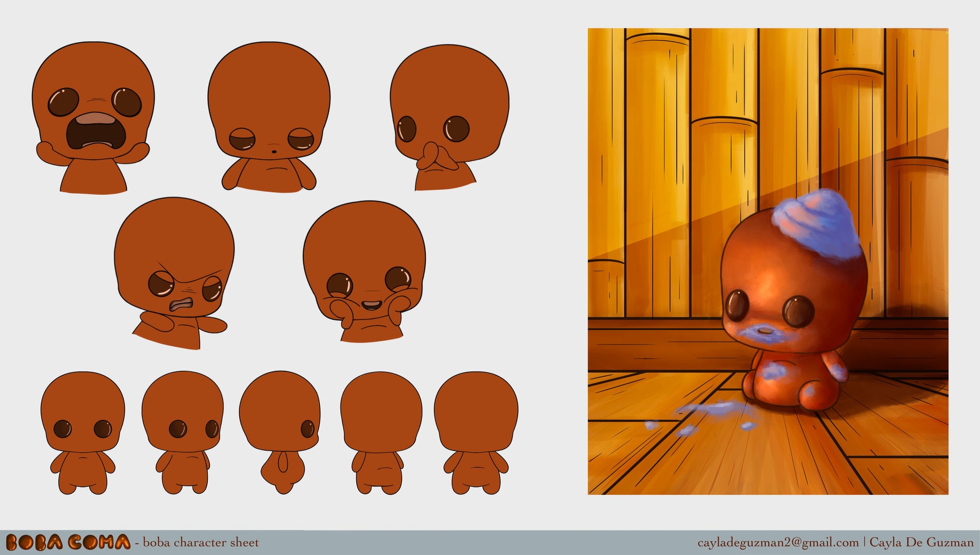
Task: Click the three-quarter view turnaround boba
Action: (x=183, y=433)
